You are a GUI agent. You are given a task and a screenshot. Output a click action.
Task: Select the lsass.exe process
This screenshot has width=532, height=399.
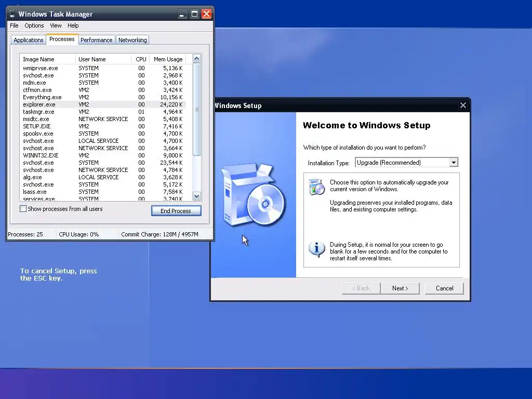(103, 192)
